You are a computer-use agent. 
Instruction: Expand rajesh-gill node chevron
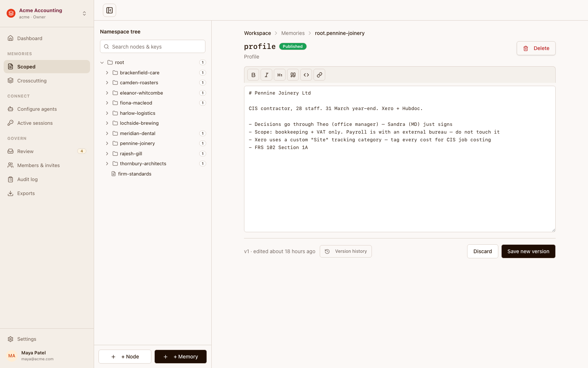(107, 154)
